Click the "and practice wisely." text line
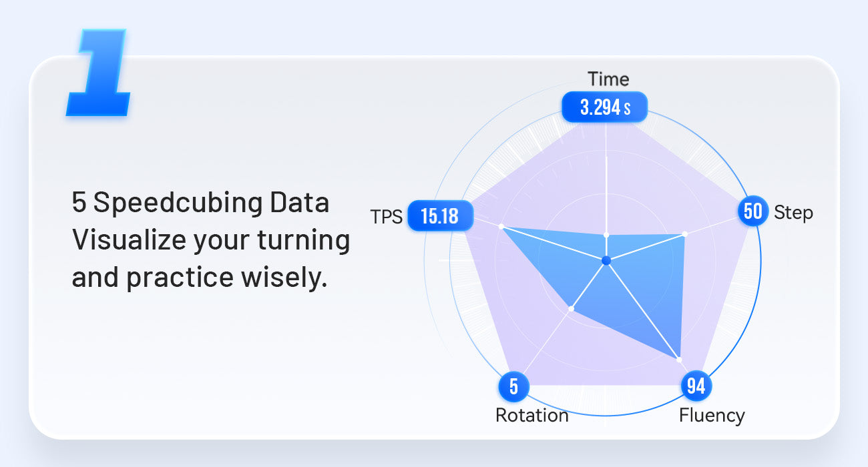This screenshot has height=467, width=868. point(200,278)
